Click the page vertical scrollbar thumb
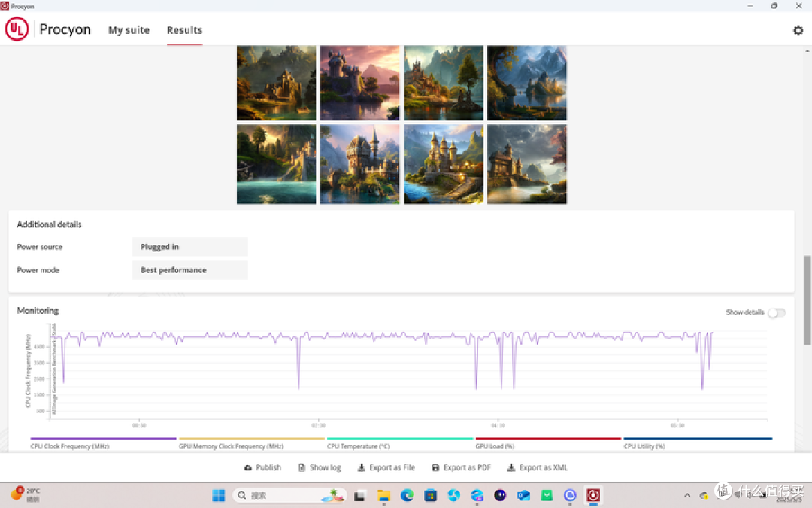 click(807, 300)
